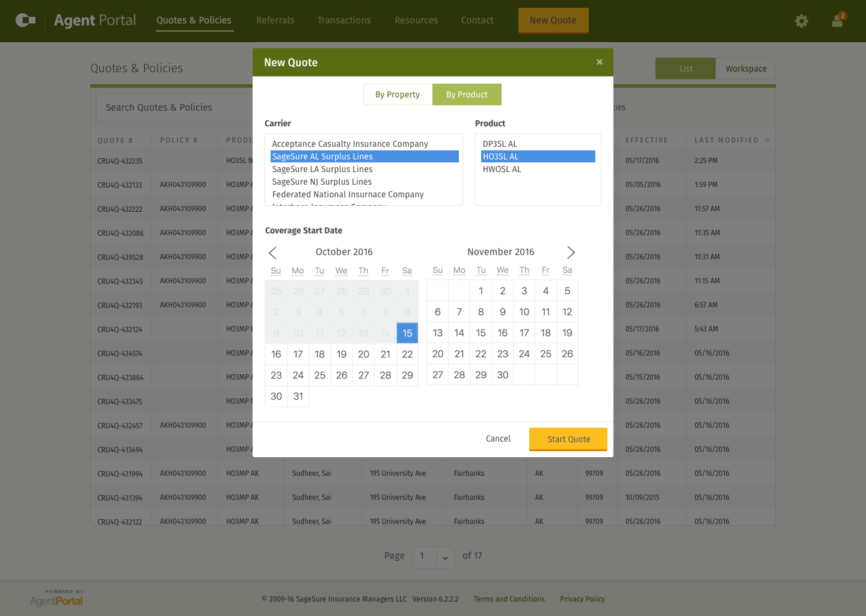Select SageSure AL Surplus Lines carrier
The height and width of the screenshot is (616, 866).
coord(364,156)
